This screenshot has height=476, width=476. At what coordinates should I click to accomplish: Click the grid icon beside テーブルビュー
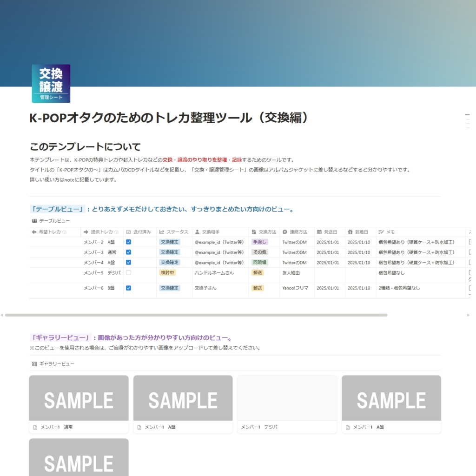pos(34,221)
